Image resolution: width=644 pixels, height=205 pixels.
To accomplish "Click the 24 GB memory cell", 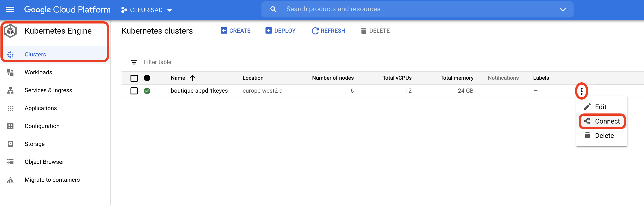I will 466,91.
